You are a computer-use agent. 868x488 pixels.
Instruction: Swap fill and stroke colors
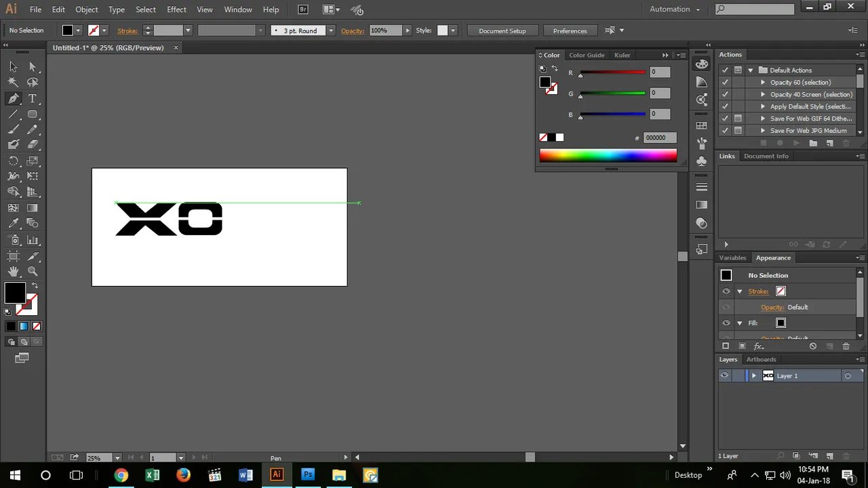tap(35, 285)
